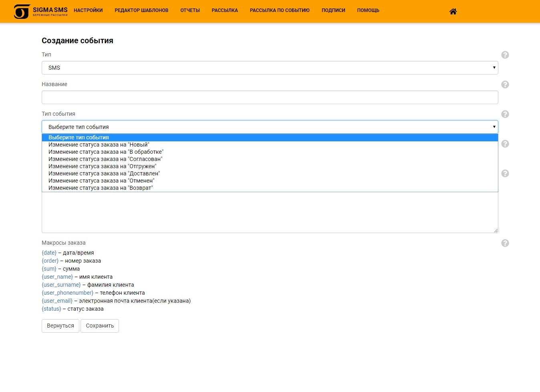Click help icon next to Тип field
This screenshot has width=540, height=392.
coord(505,55)
